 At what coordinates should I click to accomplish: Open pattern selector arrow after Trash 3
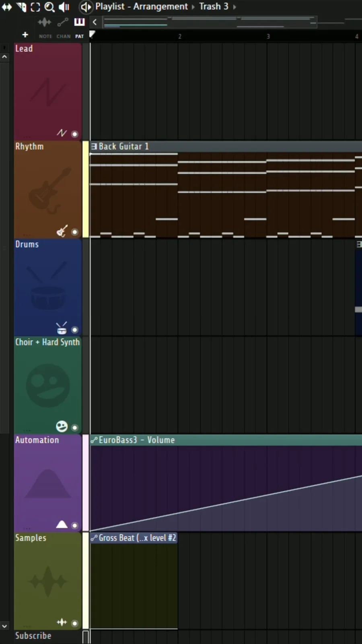pyautogui.click(x=234, y=7)
